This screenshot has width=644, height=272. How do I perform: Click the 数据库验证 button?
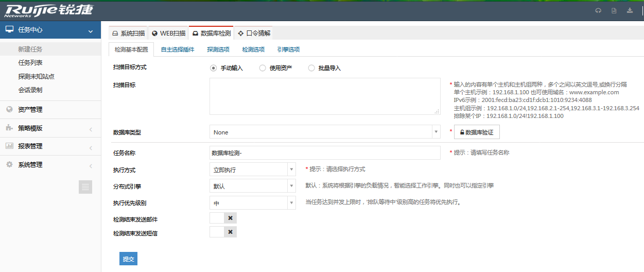477,132
